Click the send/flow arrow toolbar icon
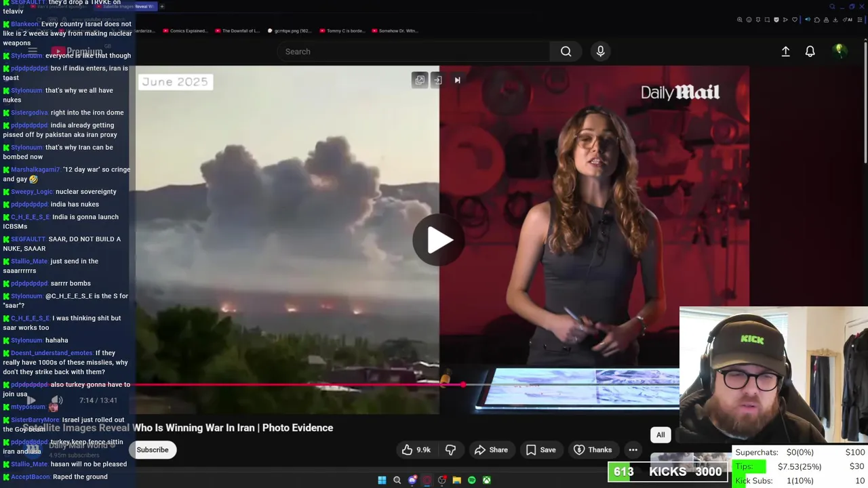This screenshot has height=488, width=868. 785,20
